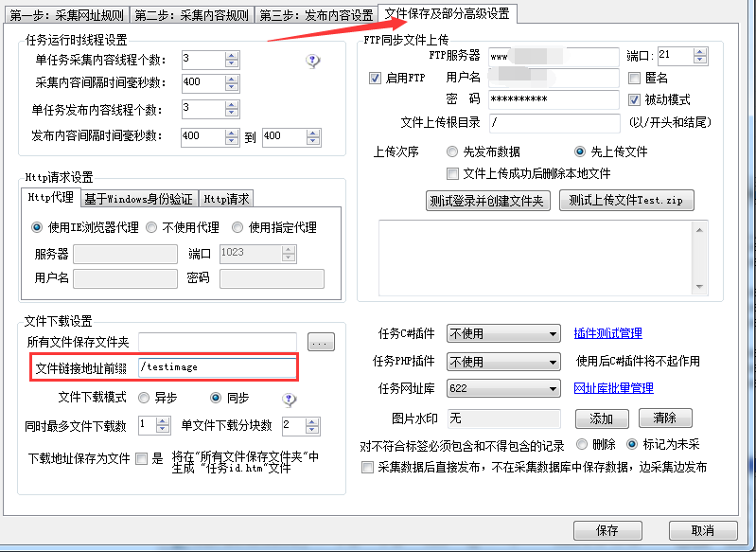
Task: Open the Http代理 sub-tab
Action: tap(51, 197)
